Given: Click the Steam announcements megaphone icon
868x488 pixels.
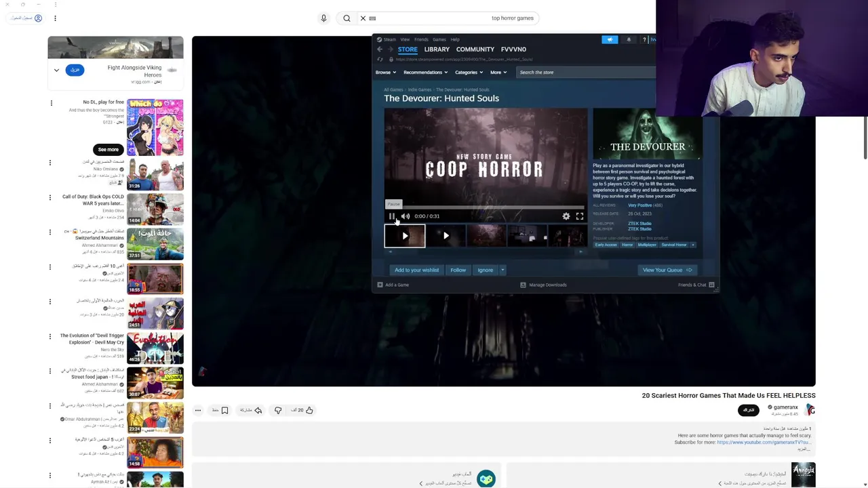Looking at the screenshot, I should (610, 39).
